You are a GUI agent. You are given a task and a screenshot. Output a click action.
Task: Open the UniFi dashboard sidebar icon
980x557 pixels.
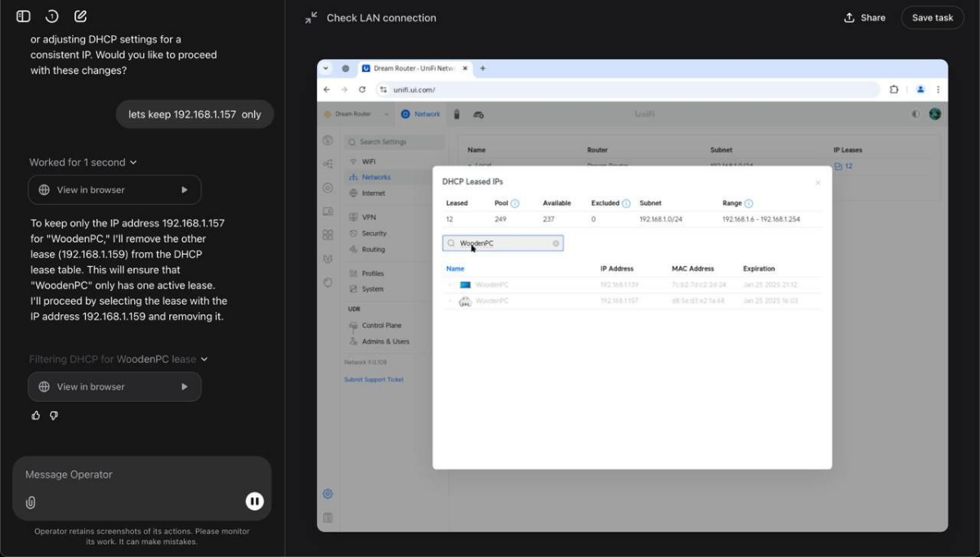(328, 140)
